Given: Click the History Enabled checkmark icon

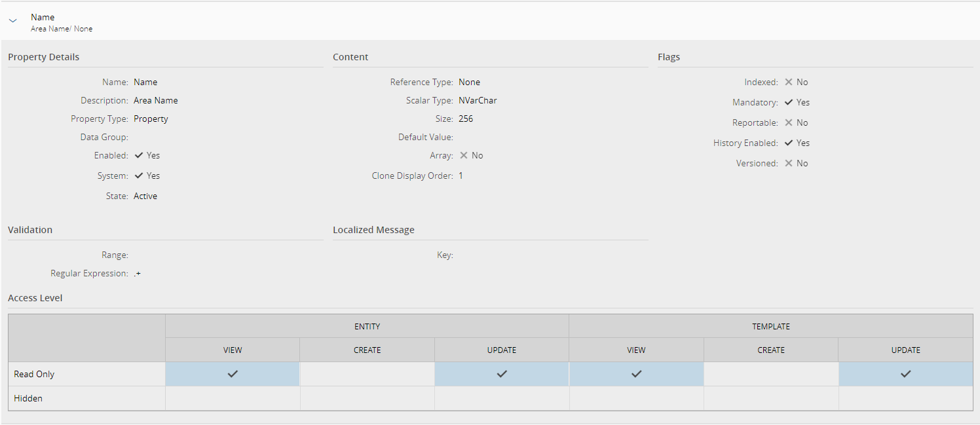Looking at the screenshot, I should (x=789, y=143).
